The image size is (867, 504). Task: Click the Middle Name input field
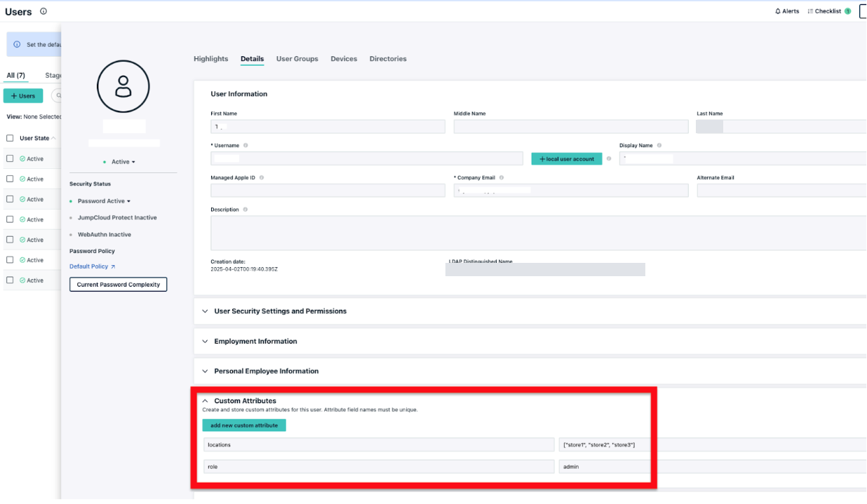(571, 127)
